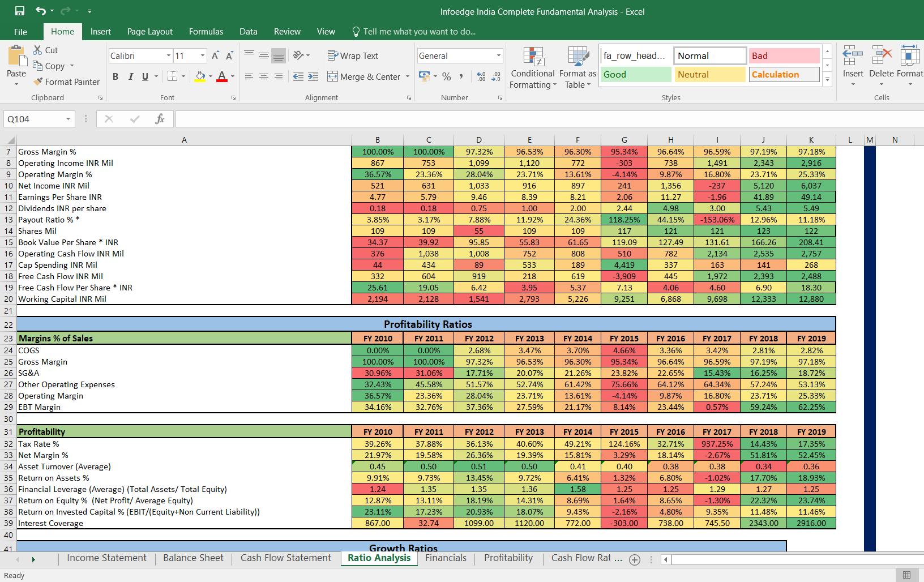
Task: Decrease font size with the smaller A
Action: pyautogui.click(x=229, y=55)
